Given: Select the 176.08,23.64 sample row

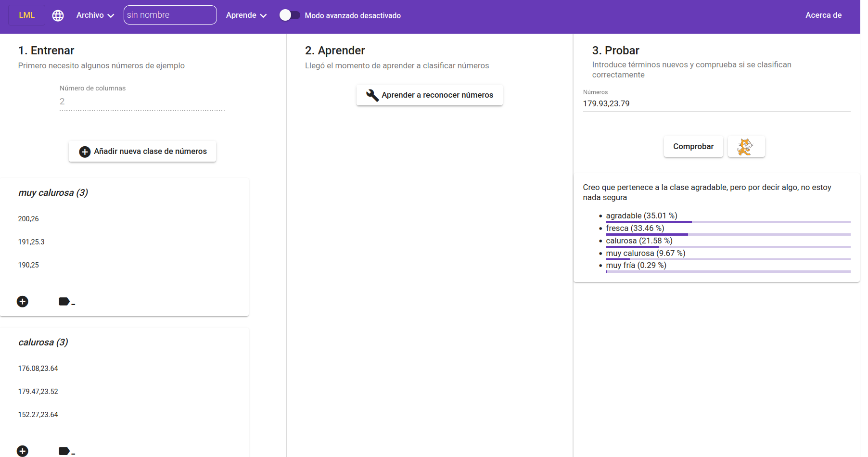Looking at the screenshot, I should [x=38, y=368].
